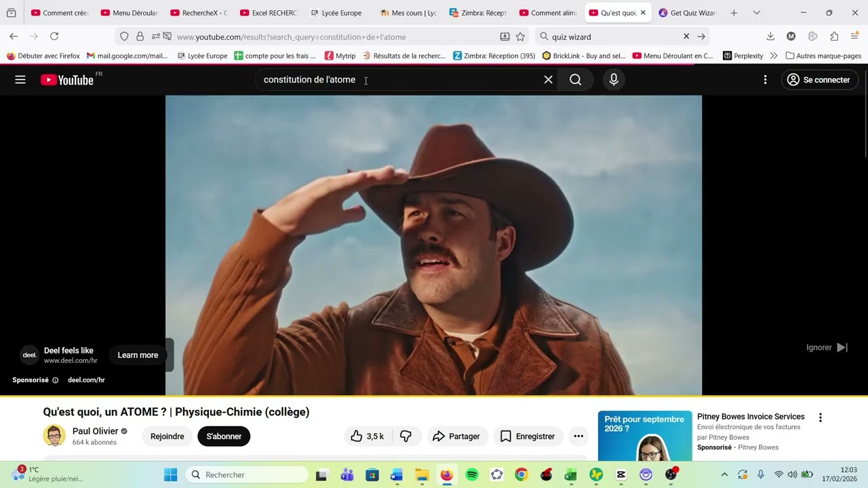Open the YouTube hamburger guide menu
The width and height of the screenshot is (868, 488).
(20, 80)
